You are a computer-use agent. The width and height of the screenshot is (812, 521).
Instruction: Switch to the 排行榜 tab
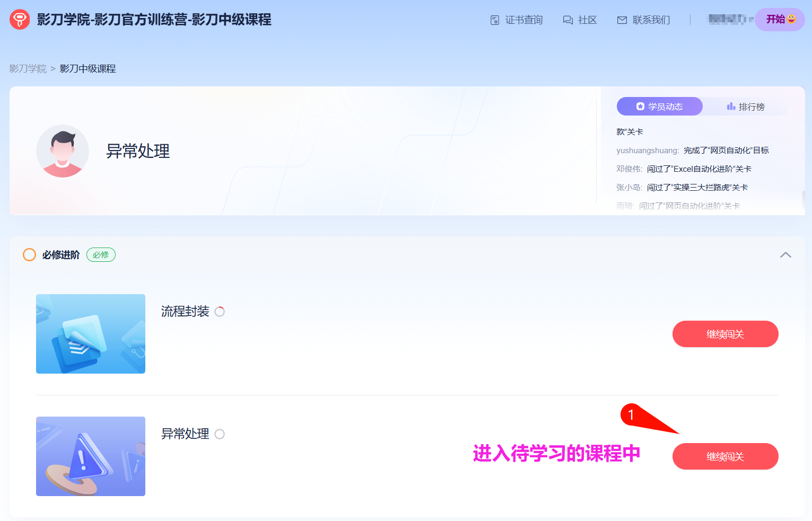[x=746, y=107]
